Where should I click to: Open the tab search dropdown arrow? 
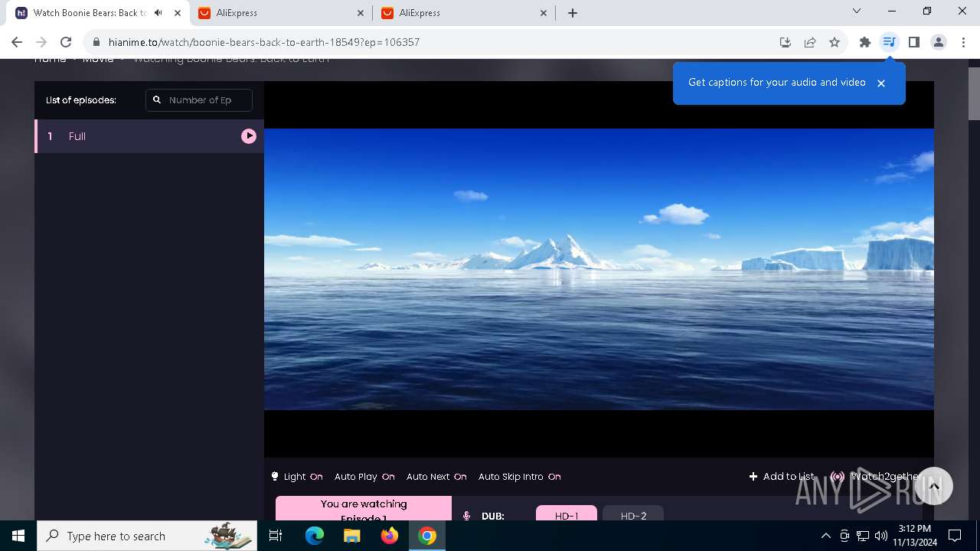(857, 11)
